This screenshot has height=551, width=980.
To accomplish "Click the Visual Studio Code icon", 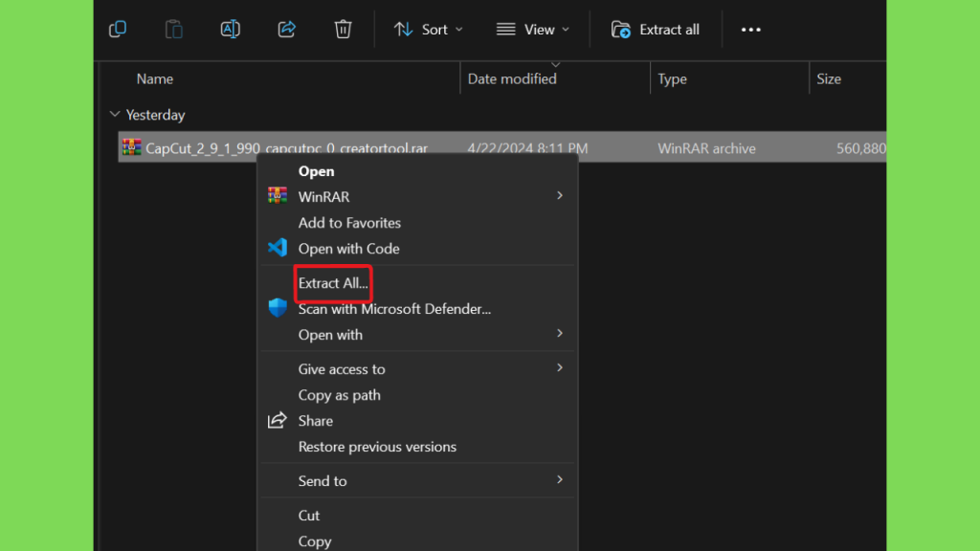I will coord(278,248).
